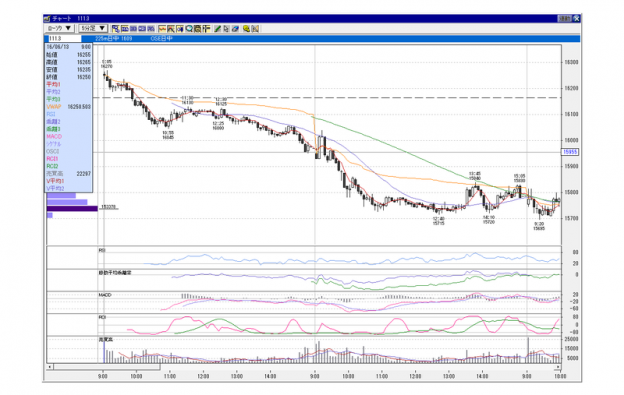Click the yellow key-shaped toolbar icon
The image size is (624, 395).
click(x=246, y=29)
